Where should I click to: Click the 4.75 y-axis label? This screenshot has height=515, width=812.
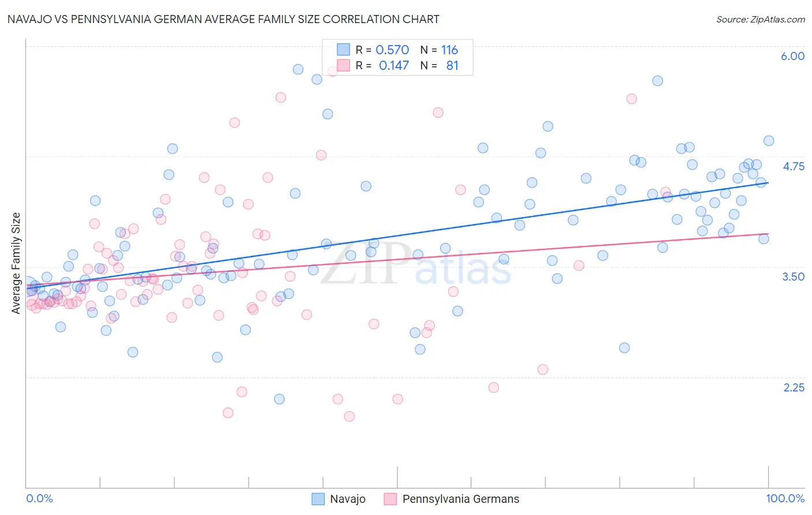(794, 166)
